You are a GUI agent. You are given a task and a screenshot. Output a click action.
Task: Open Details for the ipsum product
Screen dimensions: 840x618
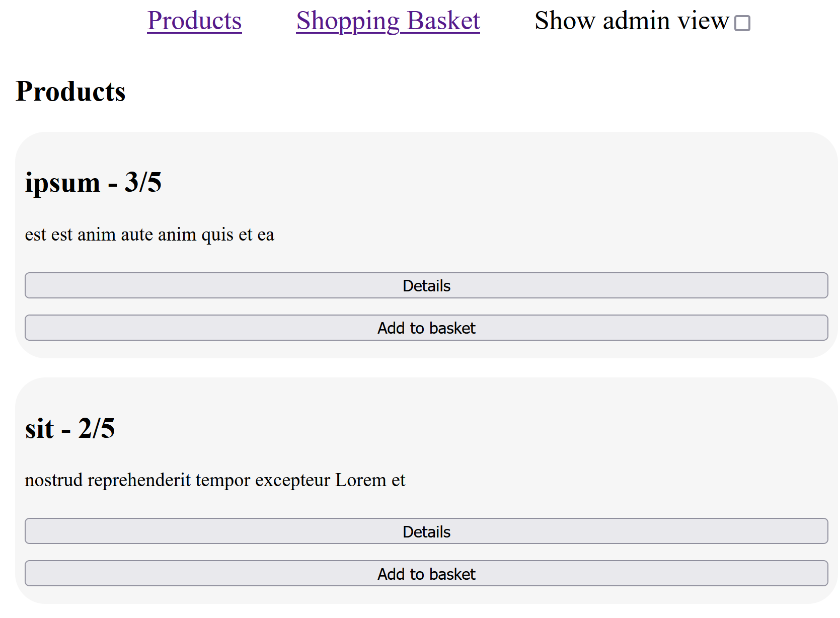pyautogui.click(x=426, y=285)
